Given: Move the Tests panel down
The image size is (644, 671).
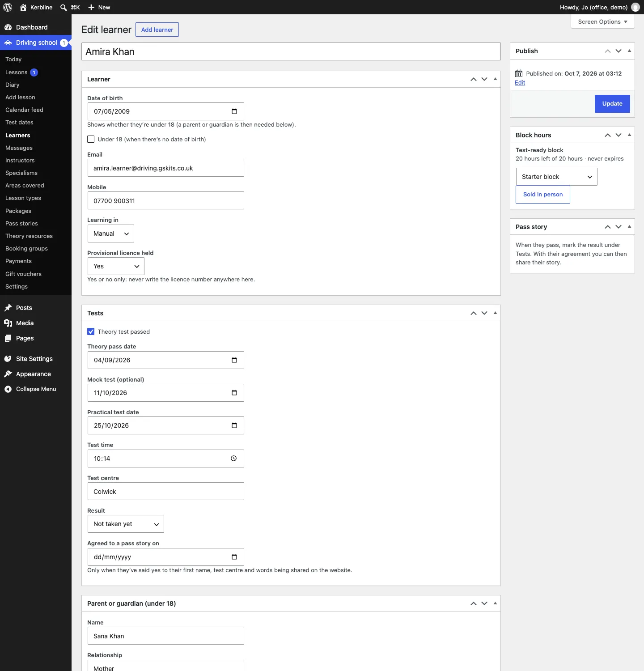Looking at the screenshot, I should click(484, 313).
